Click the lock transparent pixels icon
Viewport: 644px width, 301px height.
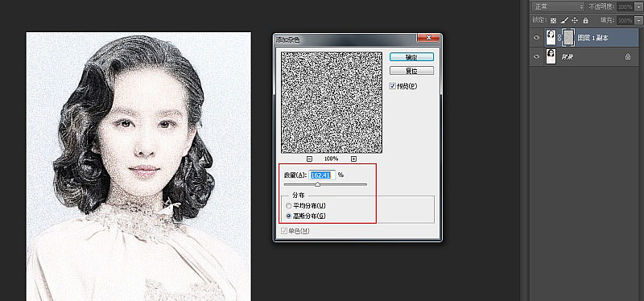tap(553, 20)
